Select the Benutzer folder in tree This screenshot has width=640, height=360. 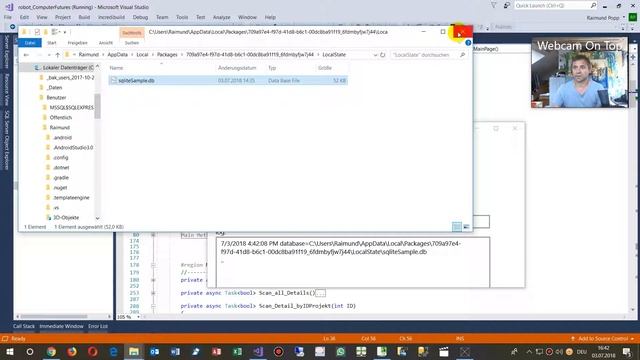[56, 98]
